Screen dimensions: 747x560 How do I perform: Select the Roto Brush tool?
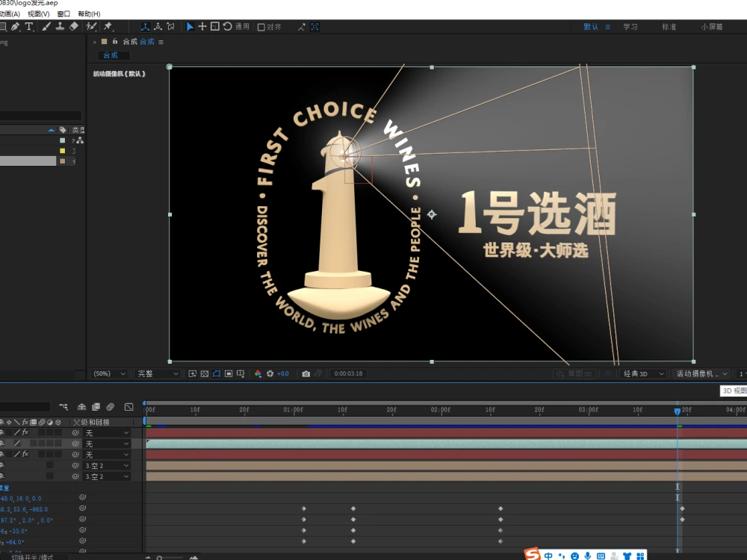point(91,27)
